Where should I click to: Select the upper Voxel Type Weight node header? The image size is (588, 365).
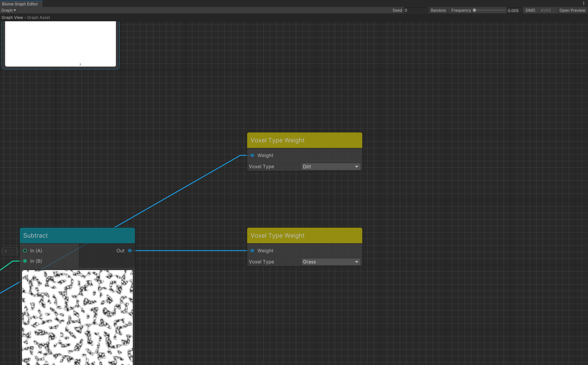click(304, 140)
